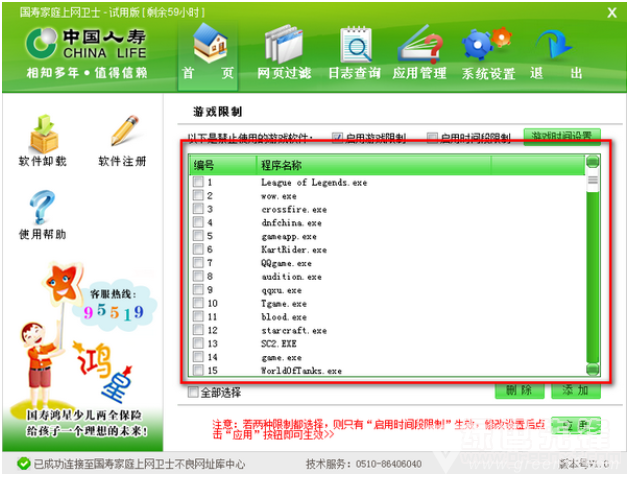Click the 编号 column header
Viewport: 630px width, 478px height.
223,165
